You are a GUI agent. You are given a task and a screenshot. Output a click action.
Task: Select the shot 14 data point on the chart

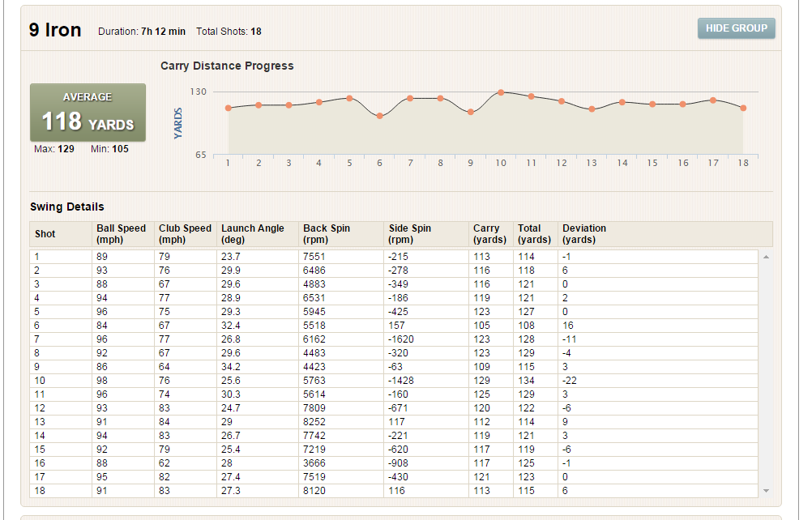pos(622,102)
